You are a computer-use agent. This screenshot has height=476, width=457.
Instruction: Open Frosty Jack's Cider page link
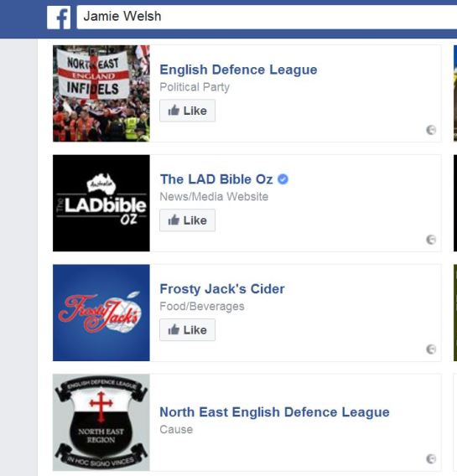click(x=222, y=289)
